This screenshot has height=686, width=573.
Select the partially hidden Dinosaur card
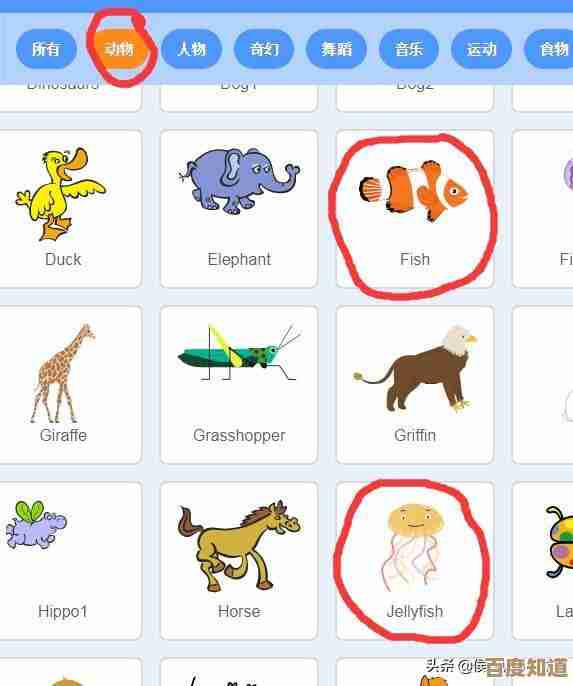pos(63,97)
